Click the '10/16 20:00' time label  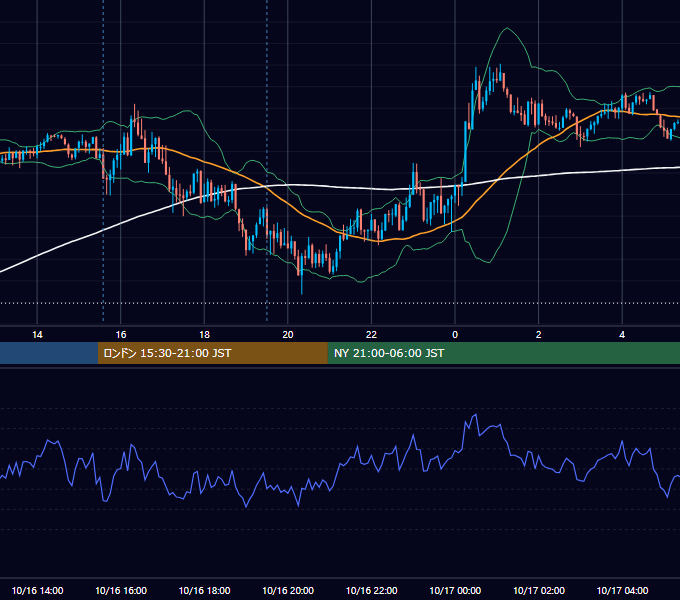(x=288, y=590)
